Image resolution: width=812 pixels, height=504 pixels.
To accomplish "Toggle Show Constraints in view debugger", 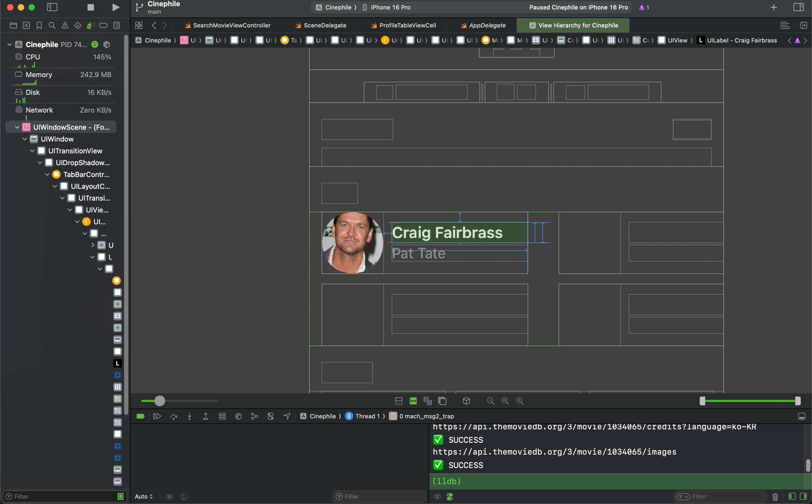I will click(413, 401).
